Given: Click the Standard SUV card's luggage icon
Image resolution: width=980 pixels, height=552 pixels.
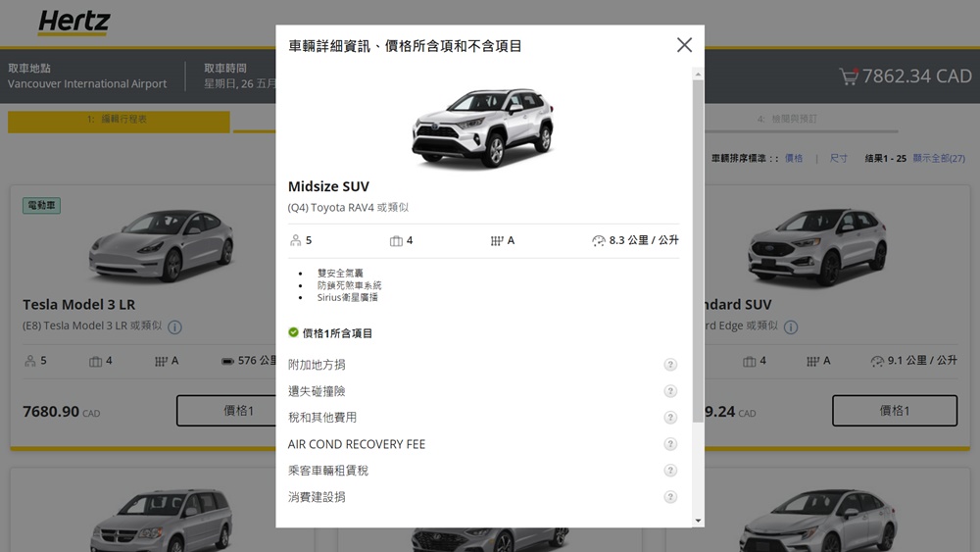Looking at the screenshot, I should (x=750, y=361).
